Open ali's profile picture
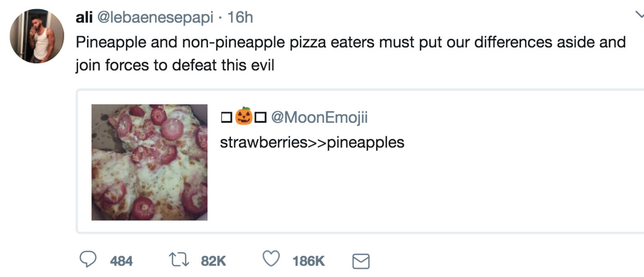Screen dimensions: 644x277 point(37,36)
